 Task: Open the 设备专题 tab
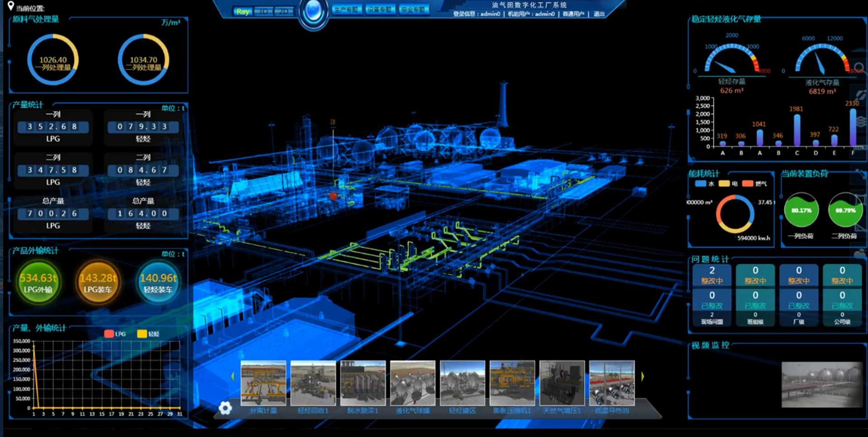[x=380, y=10]
